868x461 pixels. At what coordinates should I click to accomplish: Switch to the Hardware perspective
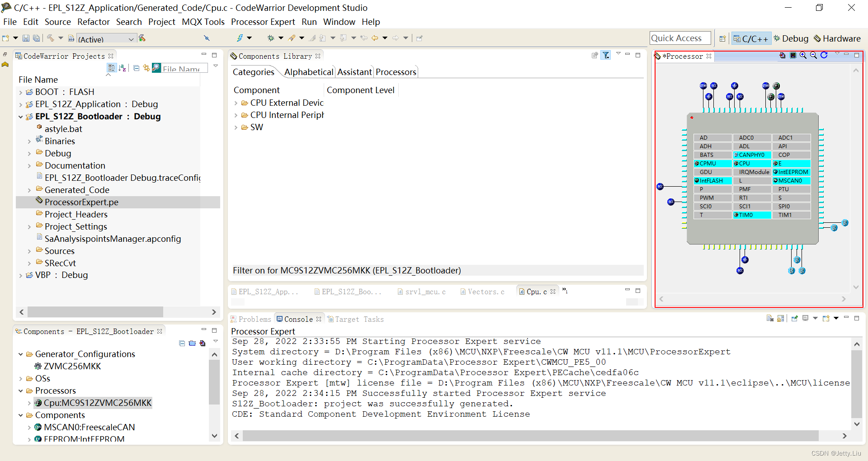837,39
